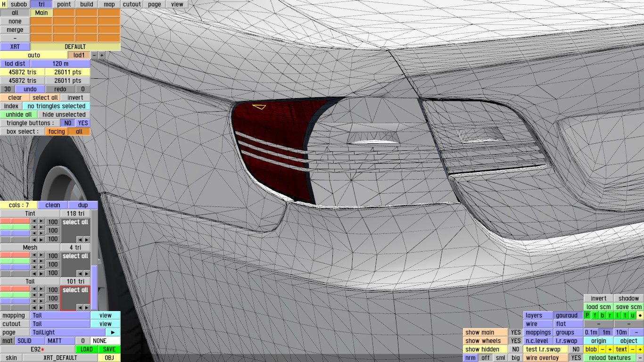Toggle the l layer button
Screen dimensions: 644x362
(618, 315)
